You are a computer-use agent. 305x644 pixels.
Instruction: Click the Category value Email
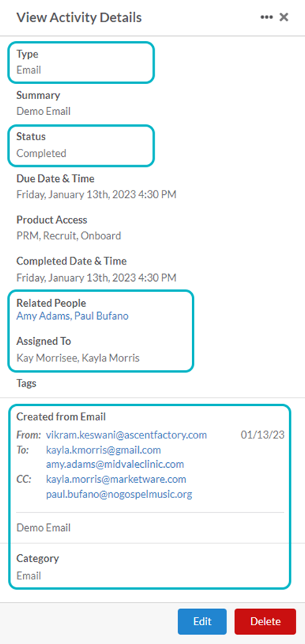point(29,576)
